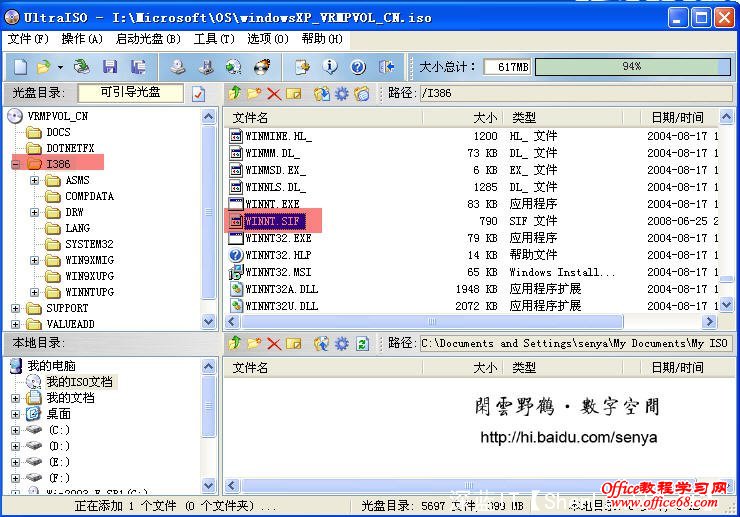Viewport: 740px width, 517px height.
Task: Click the Exit door arrow icon
Action: [387, 67]
